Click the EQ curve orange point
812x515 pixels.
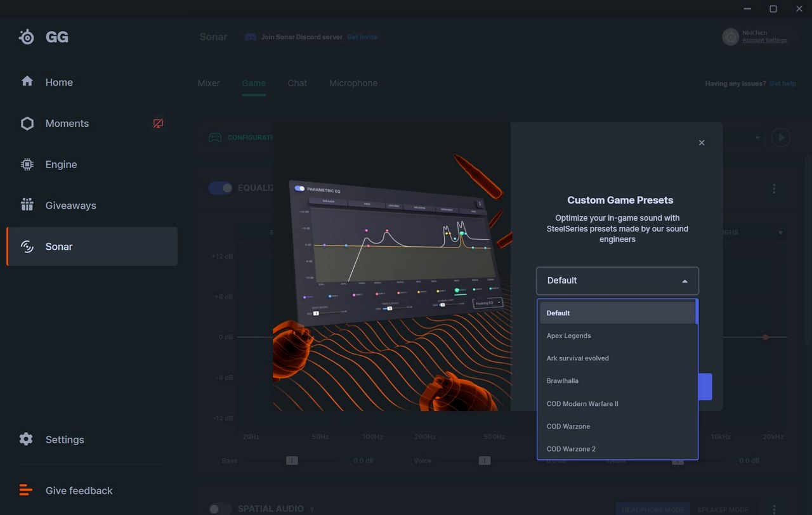click(x=766, y=337)
